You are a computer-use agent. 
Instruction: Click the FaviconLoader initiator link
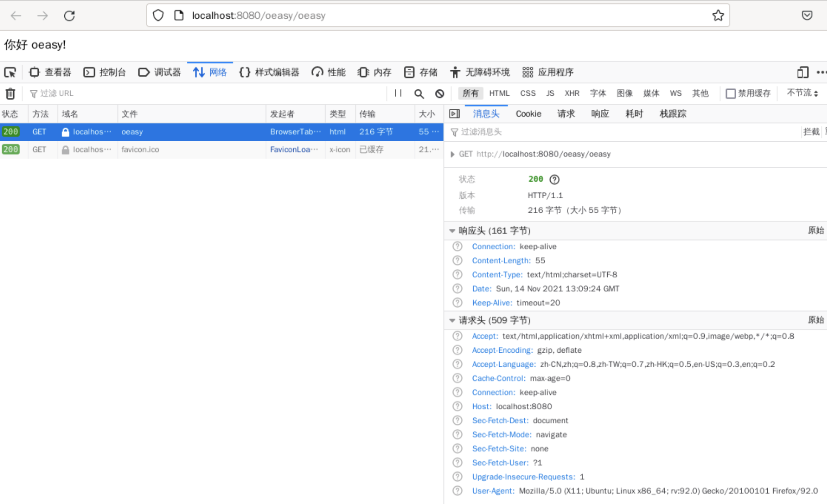(294, 149)
